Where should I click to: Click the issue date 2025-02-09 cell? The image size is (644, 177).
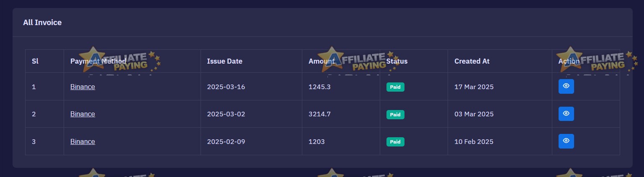click(226, 141)
